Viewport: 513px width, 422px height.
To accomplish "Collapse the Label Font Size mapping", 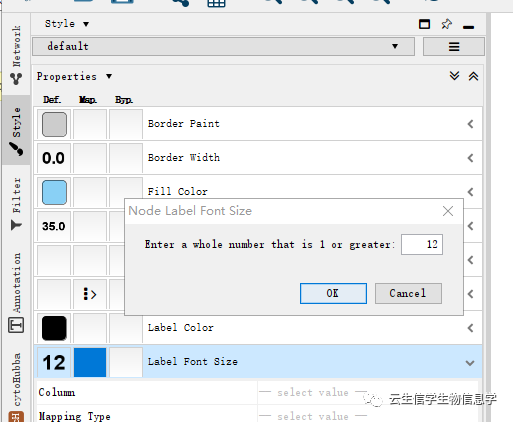I will 470,363.
